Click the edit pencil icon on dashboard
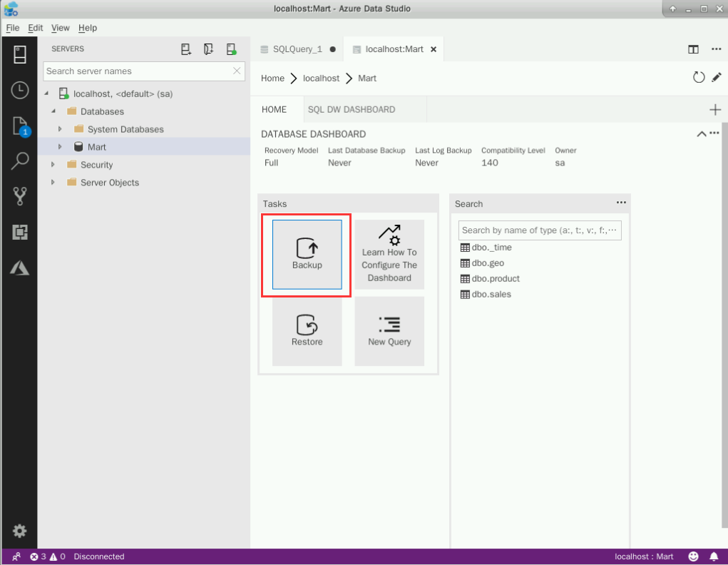Viewport: 728px width, 565px height. click(x=717, y=77)
